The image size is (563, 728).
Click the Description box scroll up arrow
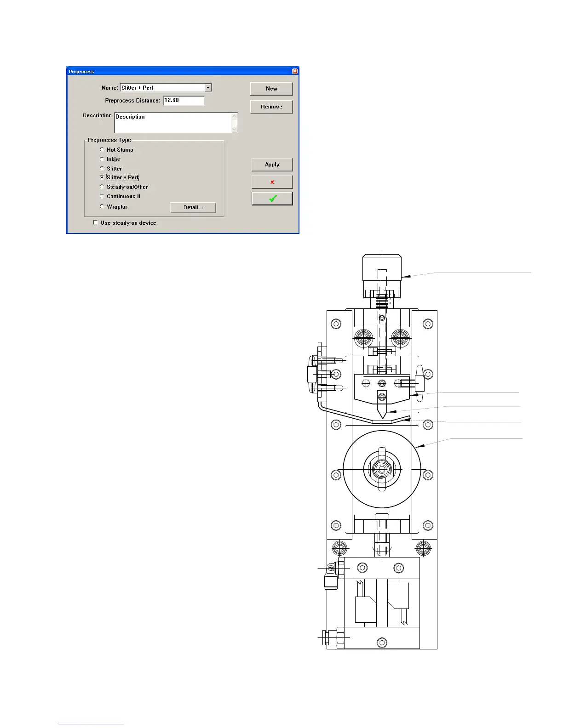pos(235,116)
